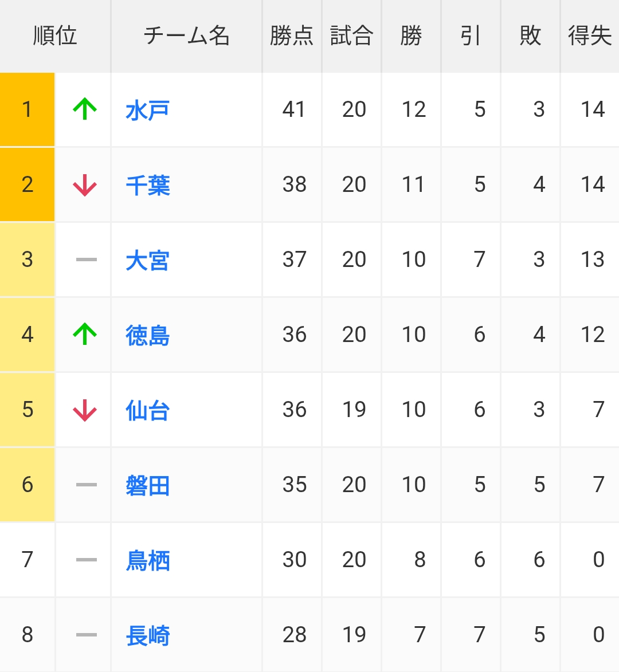Open the 鳥栖 team link
Image resolution: width=619 pixels, height=672 pixels.
pyautogui.click(x=147, y=560)
